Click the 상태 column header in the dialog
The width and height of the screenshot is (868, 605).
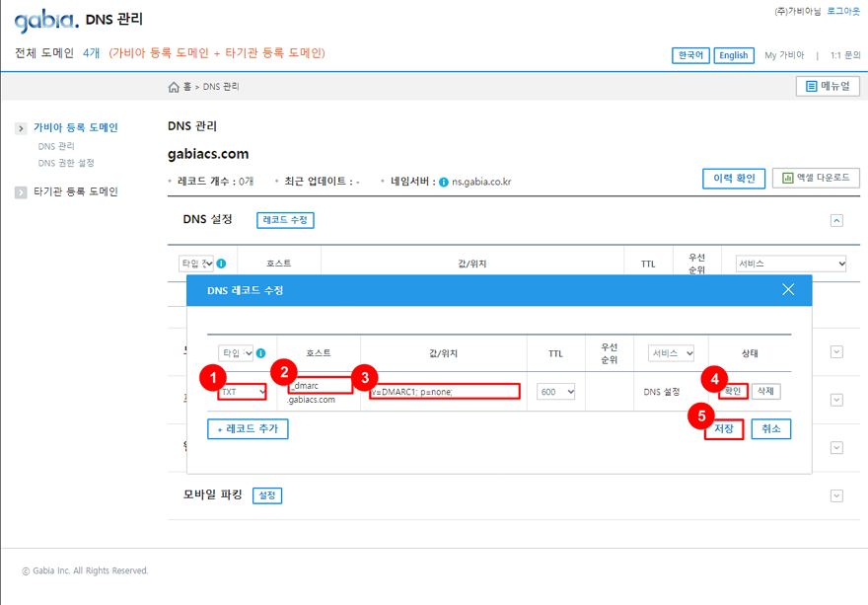(750, 353)
